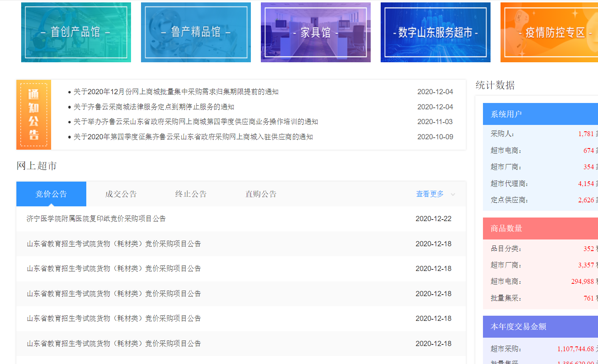Switch to the 终止公告 tab
Screen dimensions: 598x364
coord(191,194)
